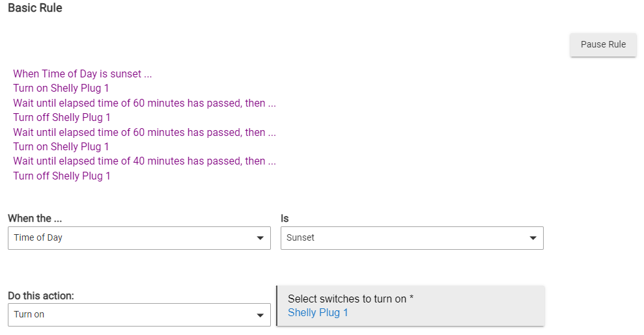Select the 40 minutes wait line
The height and width of the screenshot is (335, 644).
[145, 161]
